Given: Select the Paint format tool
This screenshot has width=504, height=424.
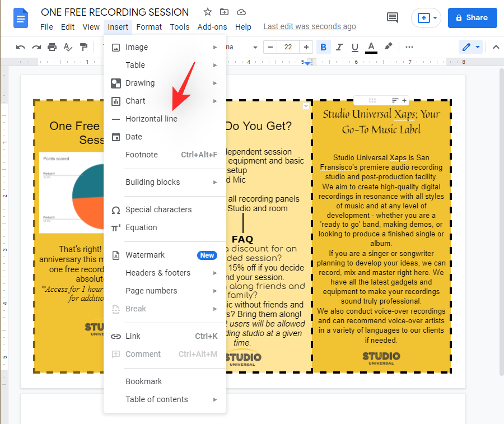Looking at the screenshot, I should (x=83, y=47).
